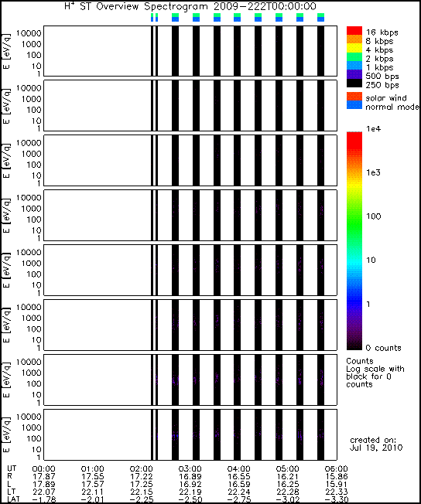Click the '250 bps' legend label
The image size is (421, 504).
[x=382, y=85]
